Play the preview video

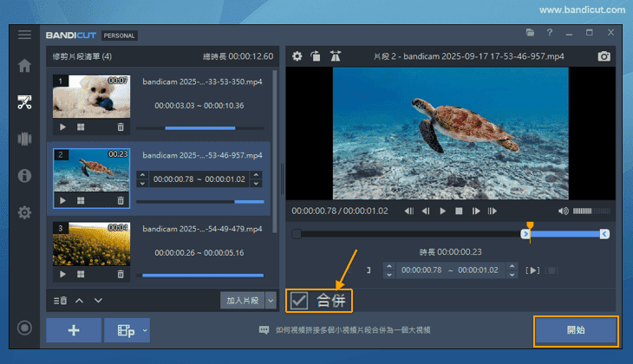(x=442, y=211)
